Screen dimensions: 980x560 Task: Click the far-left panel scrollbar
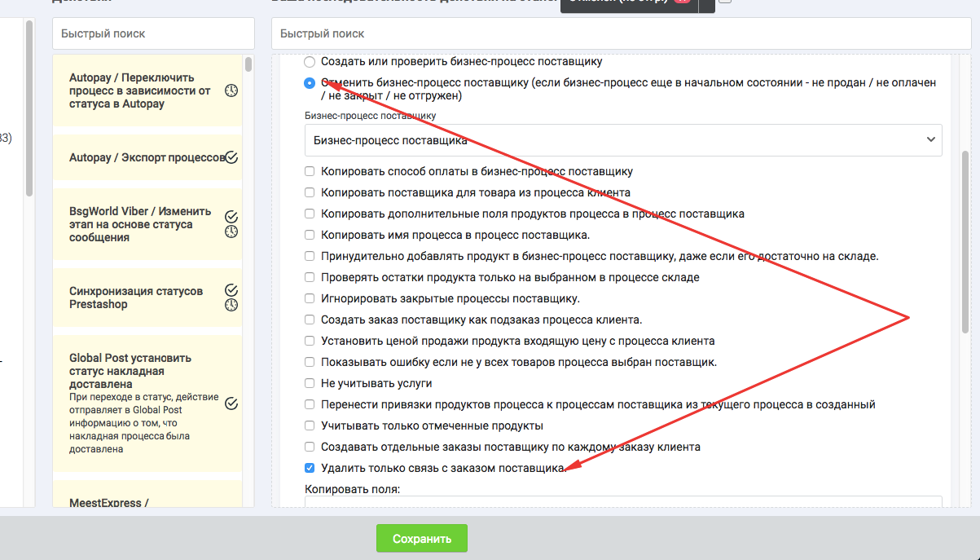pyautogui.click(x=29, y=108)
